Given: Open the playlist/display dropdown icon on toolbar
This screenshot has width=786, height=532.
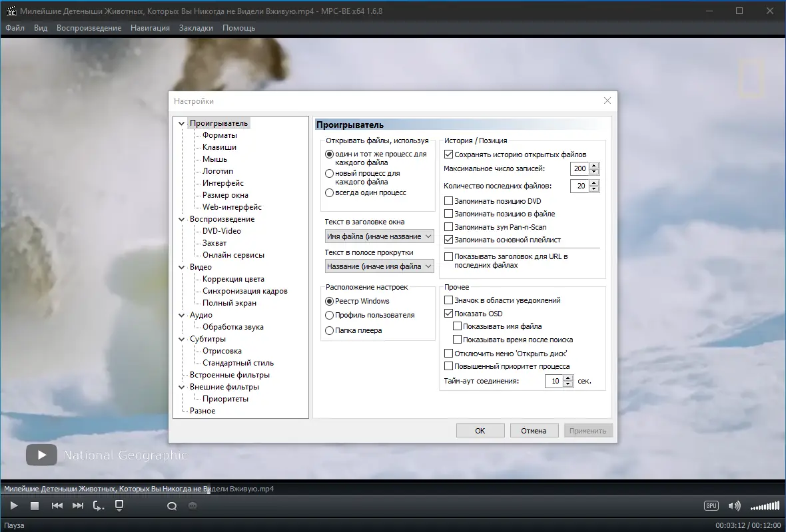Looking at the screenshot, I should click(119, 506).
